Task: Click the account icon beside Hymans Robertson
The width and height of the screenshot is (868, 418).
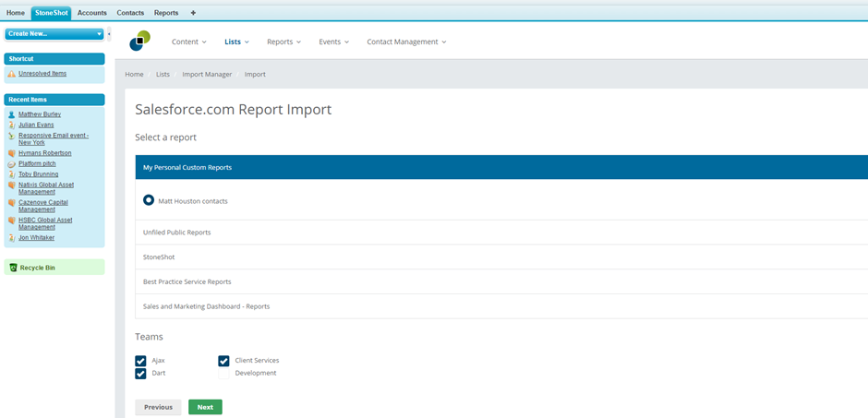Action: click(x=12, y=153)
